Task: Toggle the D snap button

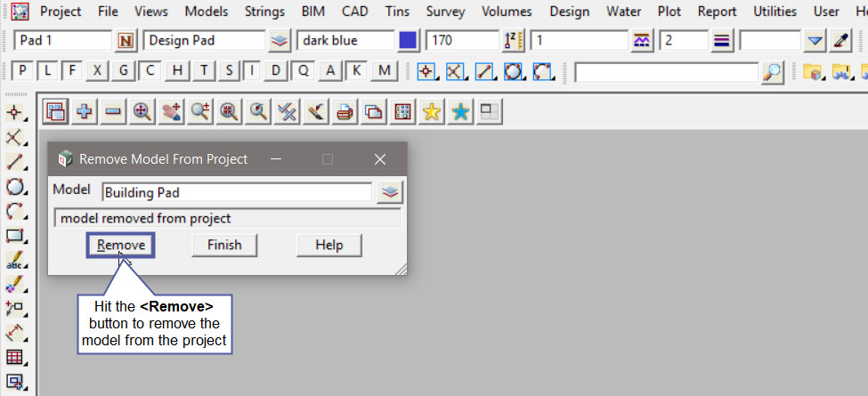Action: (276, 70)
